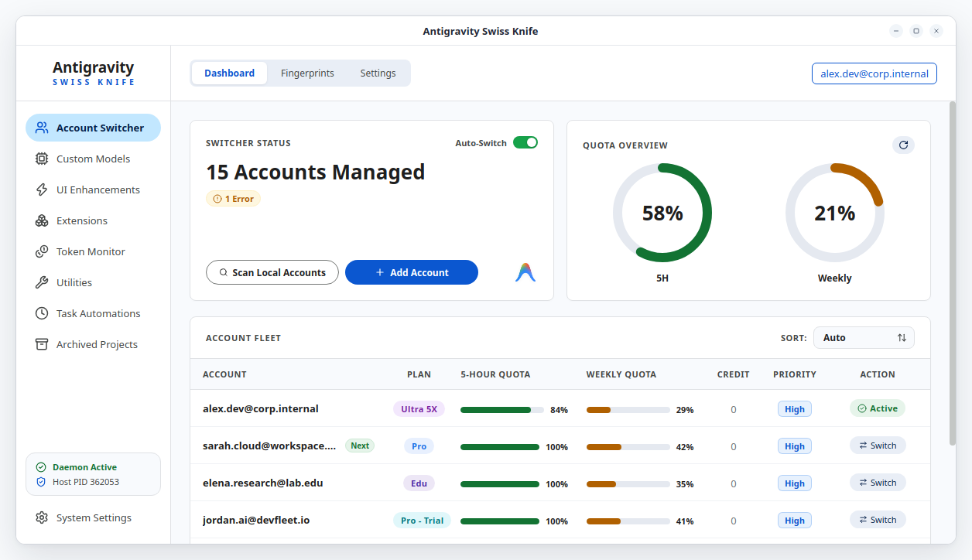
Task: Click the Antigravity logo icon
Action: (525, 272)
